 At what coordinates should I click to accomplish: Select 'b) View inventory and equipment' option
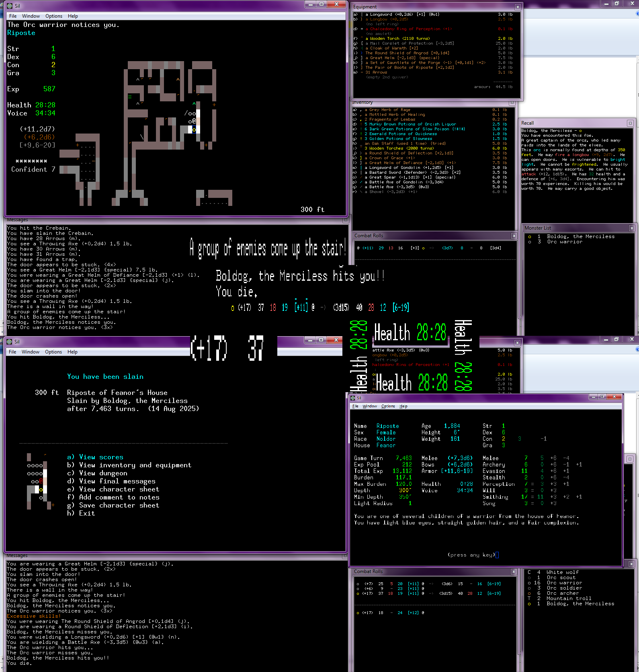pyautogui.click(x=129, y=465)
